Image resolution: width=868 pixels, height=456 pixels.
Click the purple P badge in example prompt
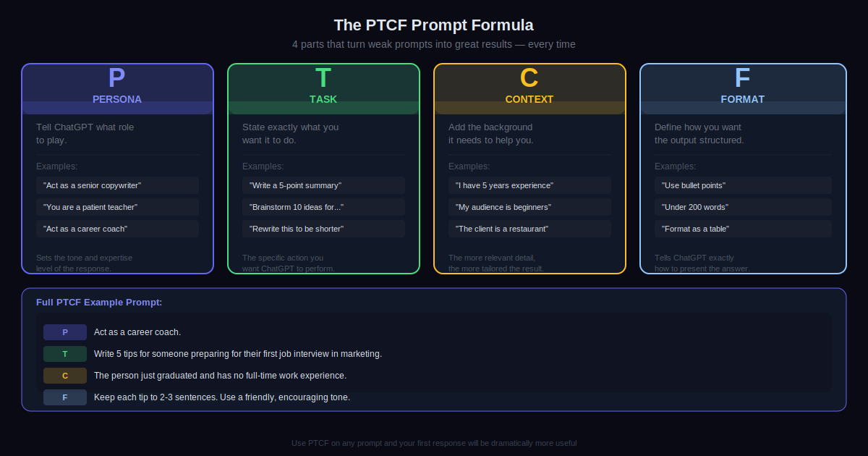65,332
